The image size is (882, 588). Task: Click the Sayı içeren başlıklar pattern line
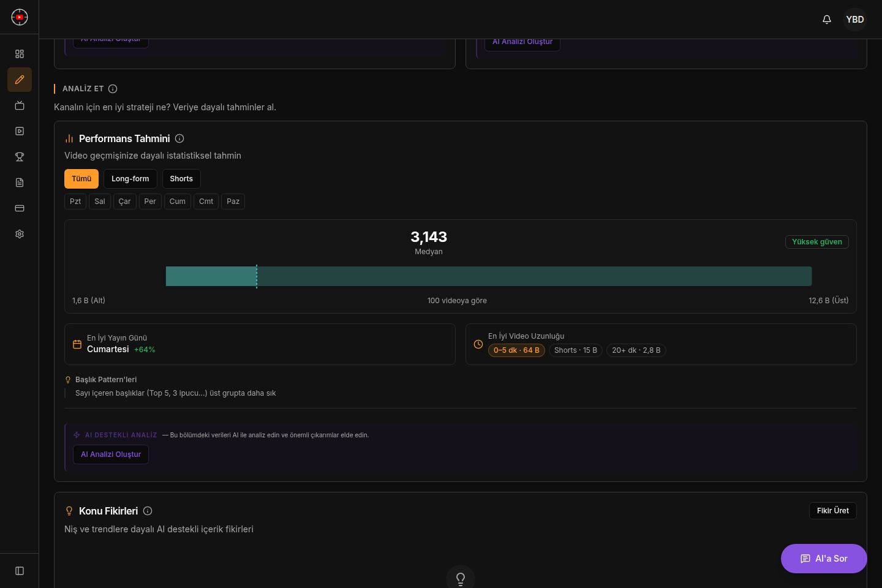[x=176, y=393]
